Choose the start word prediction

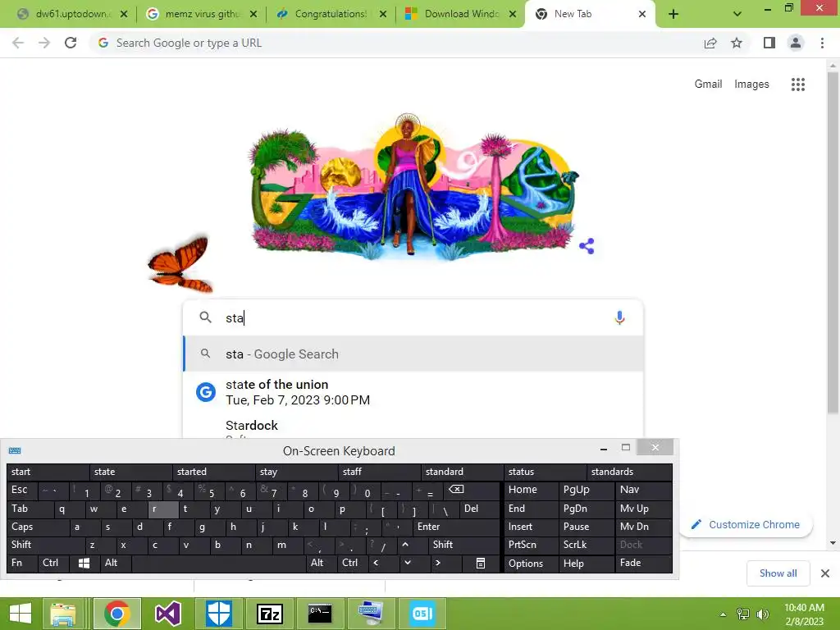(48, 472)
